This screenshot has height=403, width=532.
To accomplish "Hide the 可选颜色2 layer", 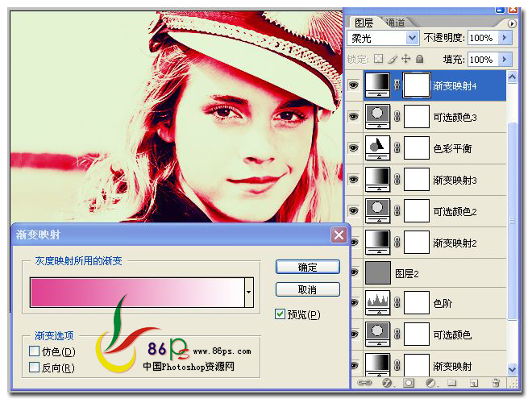I will pos(354,210).
